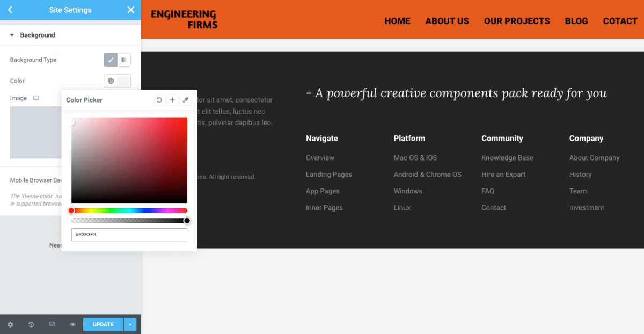This screenshot has width=644, height=334.
Task: Open the ABOUT US menu item
Action: tap(447, 21)
